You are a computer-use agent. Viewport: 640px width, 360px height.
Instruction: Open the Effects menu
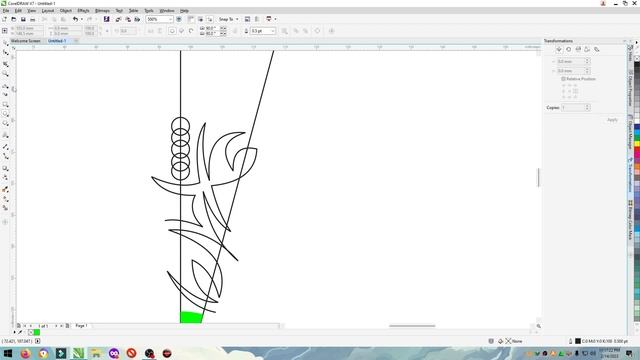pyautogui.click(x=83, y=11)
